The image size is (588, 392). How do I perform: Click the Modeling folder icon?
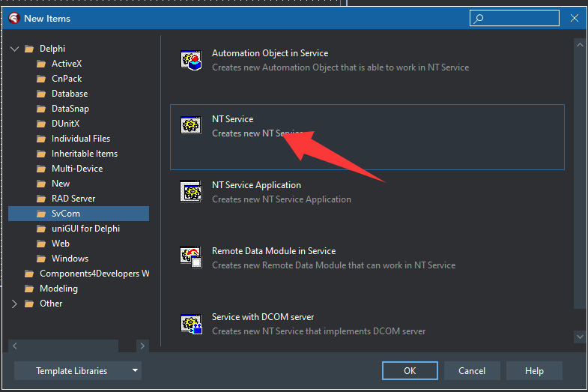[29, 289]
